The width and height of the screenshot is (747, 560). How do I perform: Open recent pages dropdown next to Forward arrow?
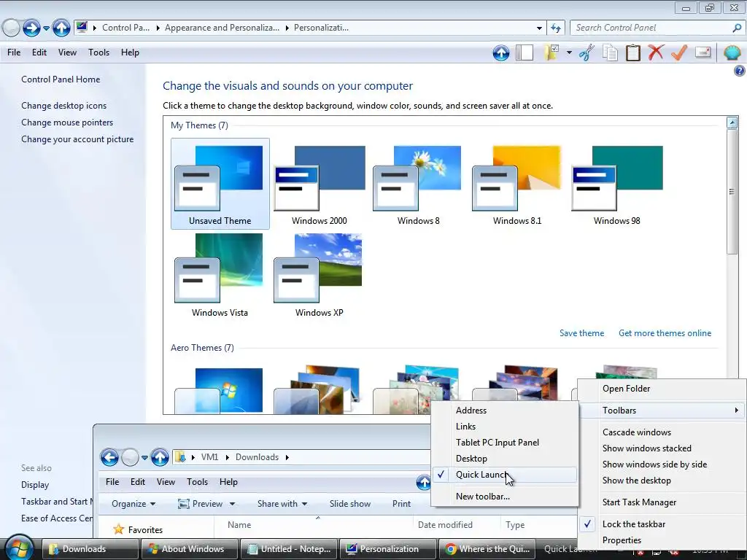click(x=46, y=28)
